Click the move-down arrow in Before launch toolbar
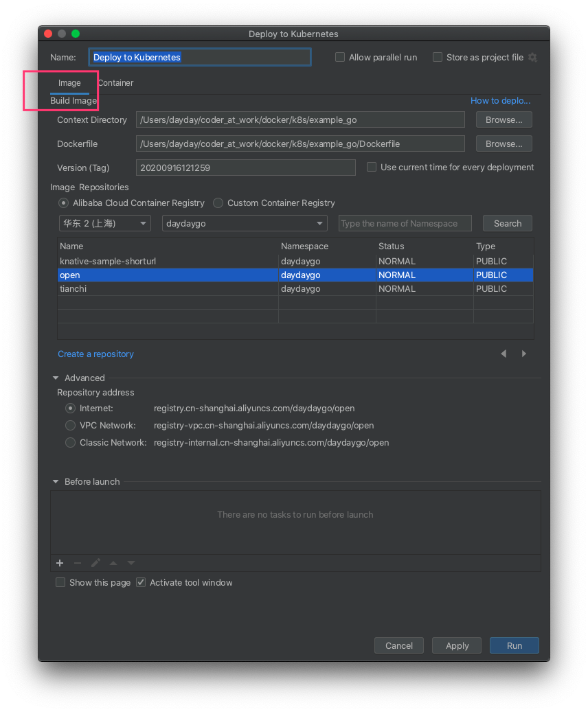 131,563
